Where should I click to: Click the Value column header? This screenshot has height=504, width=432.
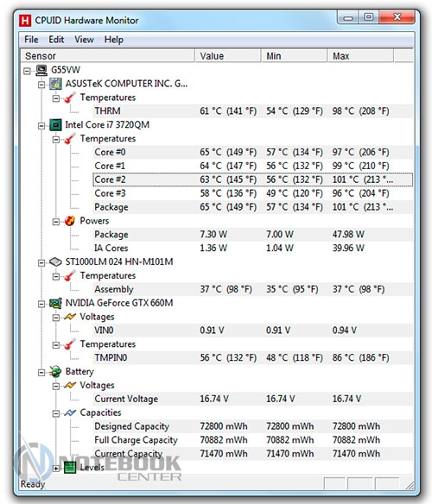(x=227, y=56)
